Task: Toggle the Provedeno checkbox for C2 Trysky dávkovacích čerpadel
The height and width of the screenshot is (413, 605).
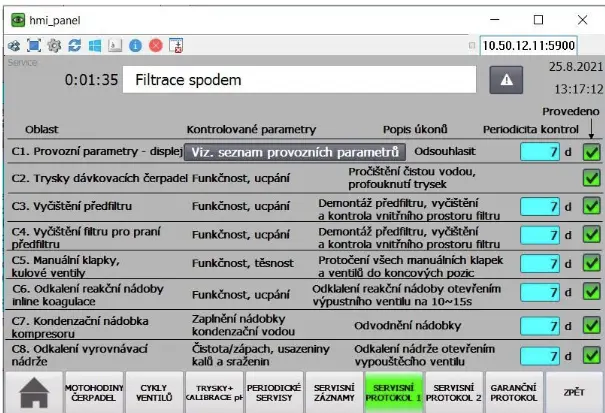Action: [x=591, y=178]
